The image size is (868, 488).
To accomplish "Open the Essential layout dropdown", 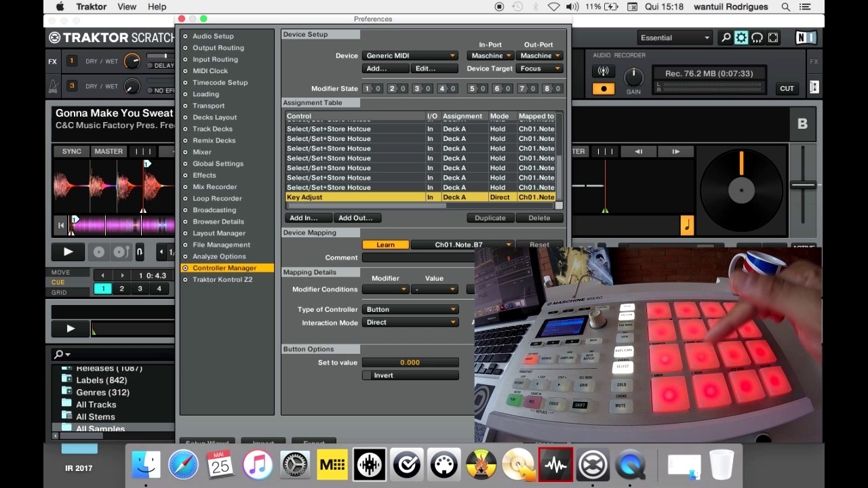I will pos(675,38).
